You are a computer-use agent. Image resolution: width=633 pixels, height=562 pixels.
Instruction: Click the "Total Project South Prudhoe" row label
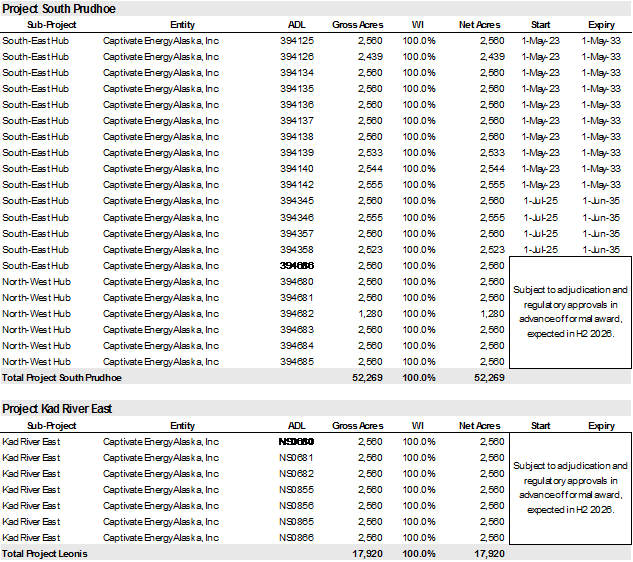click(x=74, y=378)
